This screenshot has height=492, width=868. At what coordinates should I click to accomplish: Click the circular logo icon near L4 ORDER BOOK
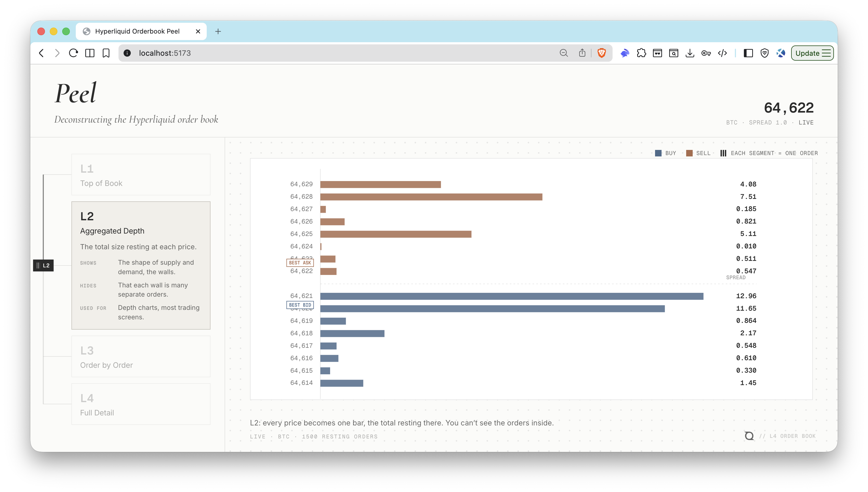(x=749, y=436)
